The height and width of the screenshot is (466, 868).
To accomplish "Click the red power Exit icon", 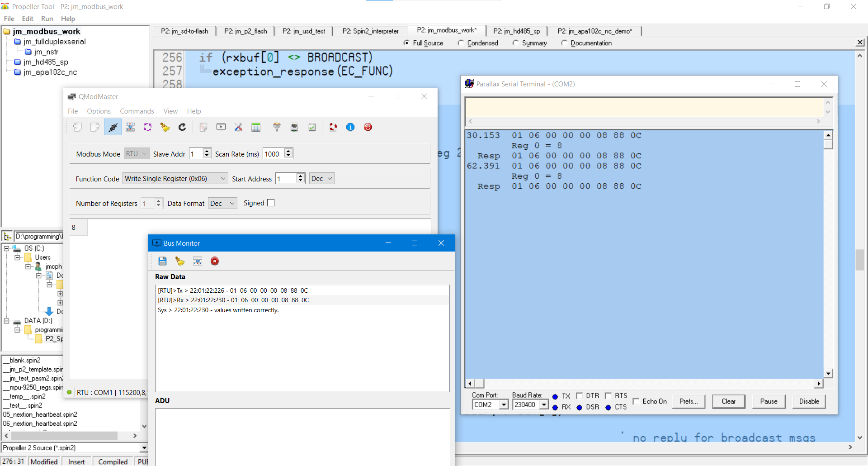I will tap(368, 127).
